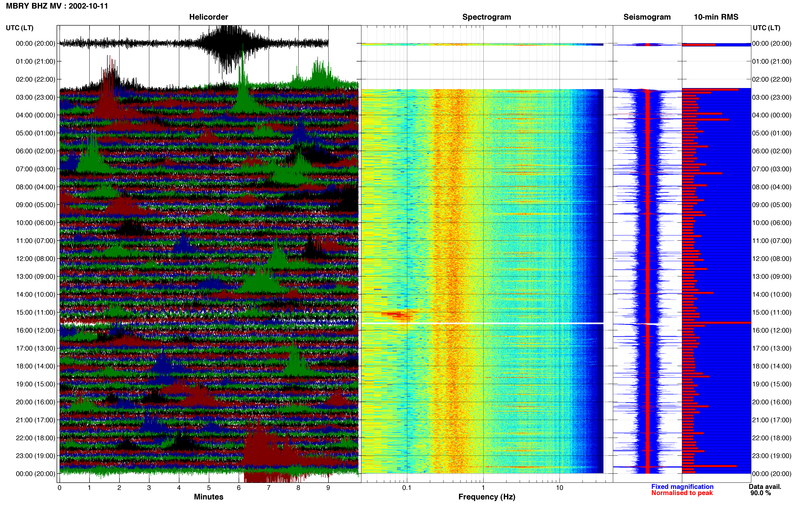Click the 'Normalised to peak' legend text
This screenshot has height=508, width=812.
tap(682, 493)
